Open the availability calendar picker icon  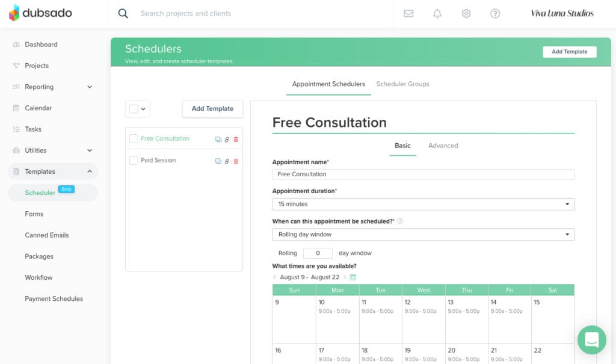tap(353, 277)
